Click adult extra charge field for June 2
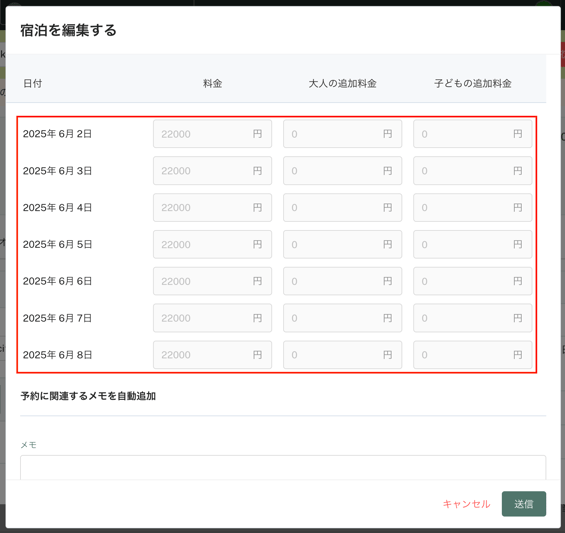Viewport: 565px width, 533px height. coord(342,134)
